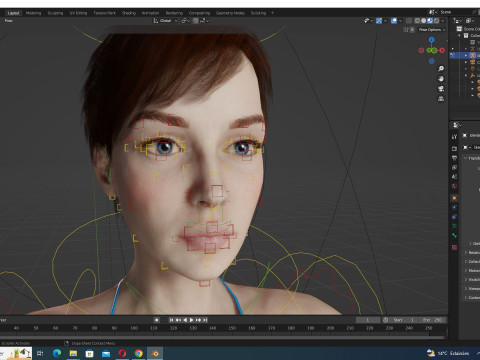
Task: Jump to the last frame in timeline
Action: [205, 320]
